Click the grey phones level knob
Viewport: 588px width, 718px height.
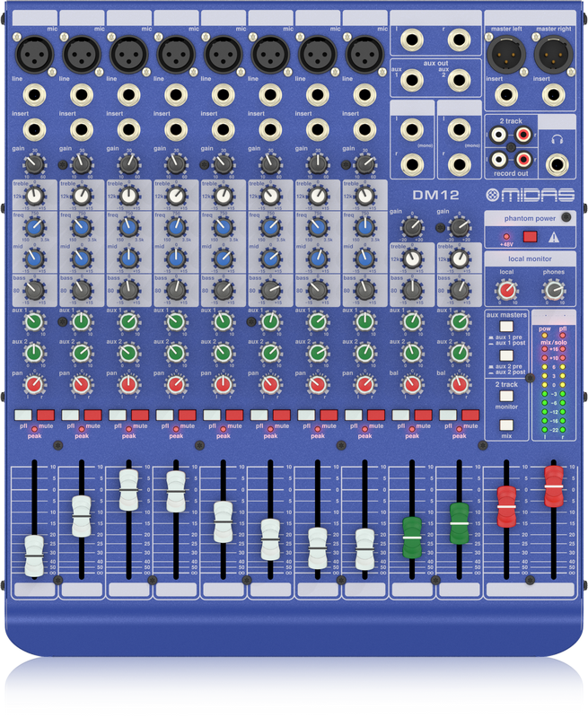554,290
